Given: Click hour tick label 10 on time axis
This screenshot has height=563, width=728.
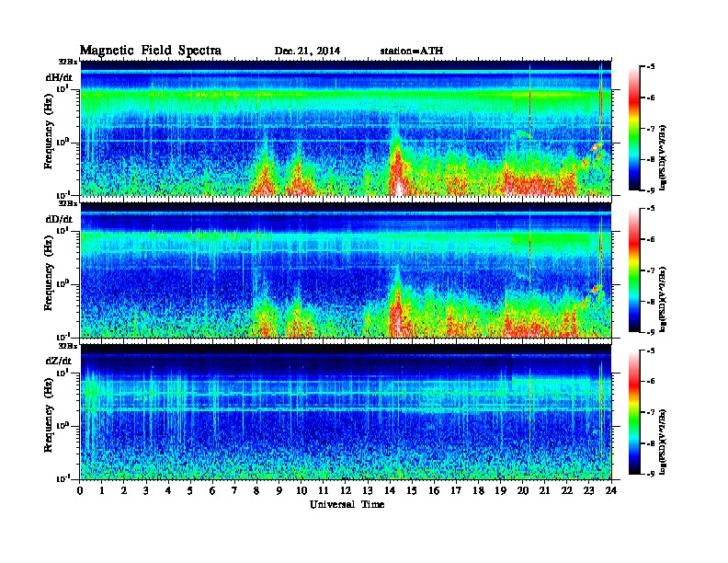Looking at the screenshot, I should [x=301, y=490].
